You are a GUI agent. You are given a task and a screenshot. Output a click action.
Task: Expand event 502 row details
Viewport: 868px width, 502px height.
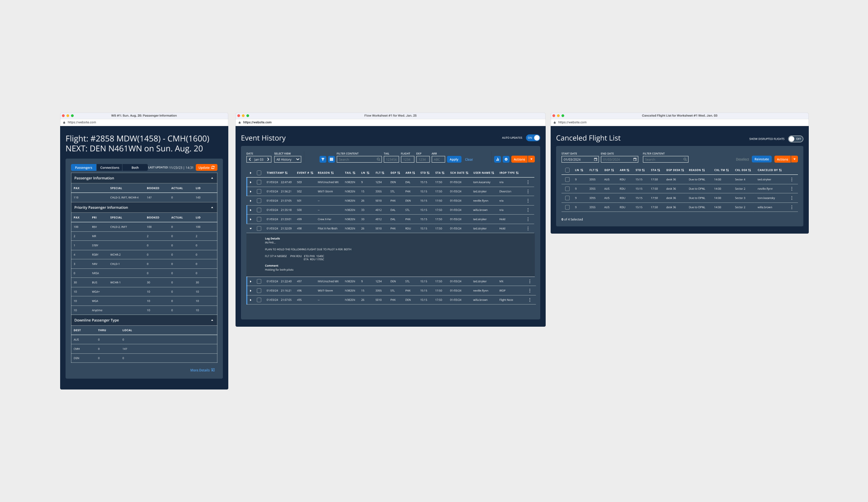click(250, 192)
